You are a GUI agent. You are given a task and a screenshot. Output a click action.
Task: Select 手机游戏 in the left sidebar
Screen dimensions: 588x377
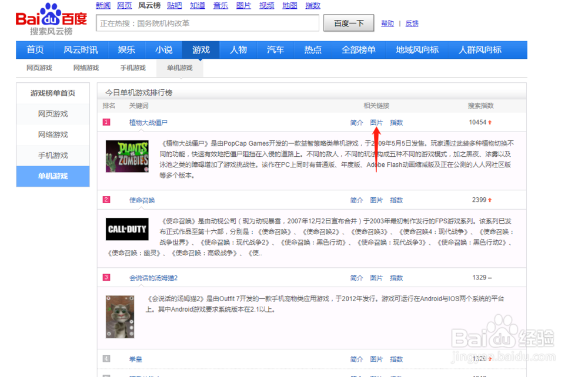[x=52, y=155]
